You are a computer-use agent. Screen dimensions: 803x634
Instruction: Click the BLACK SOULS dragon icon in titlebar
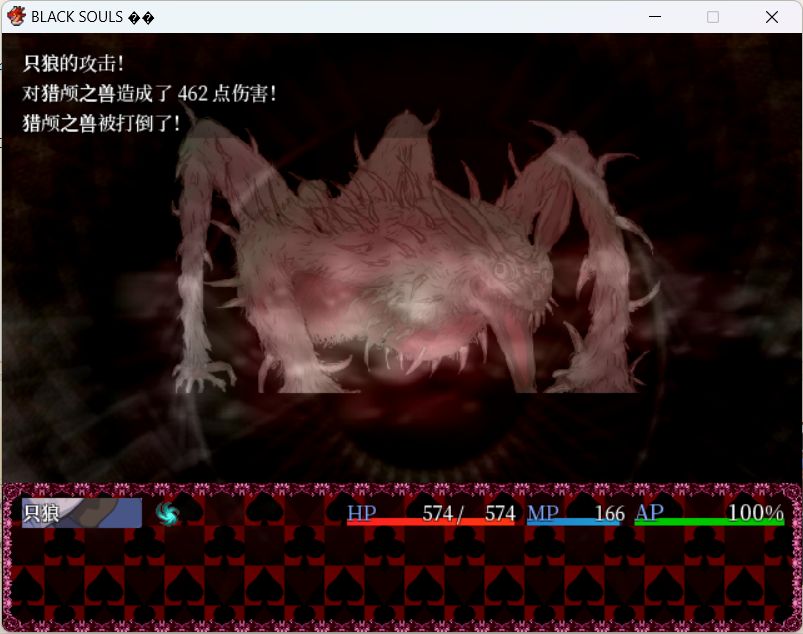[x=17, y=16]
